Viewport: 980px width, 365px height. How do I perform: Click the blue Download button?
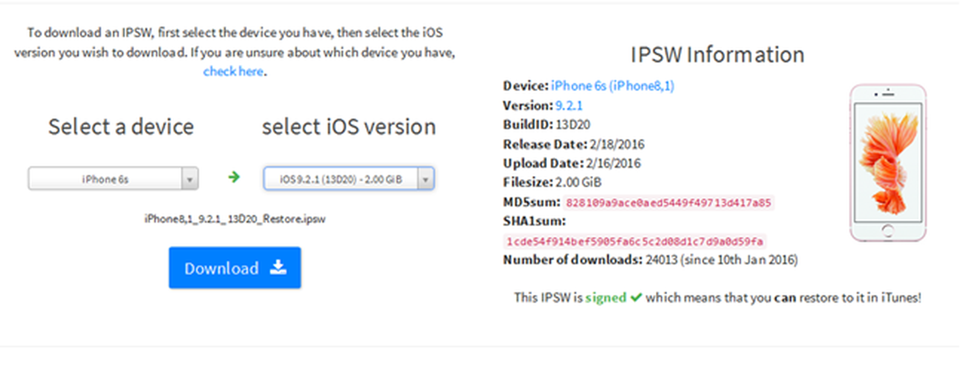pyautogui.click(x=235, y=268)
